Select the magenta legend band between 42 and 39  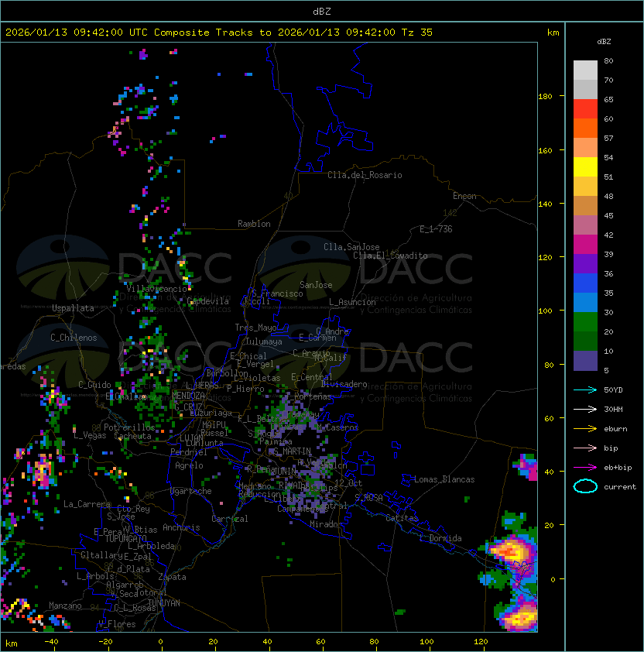click(x=585, y=245)
